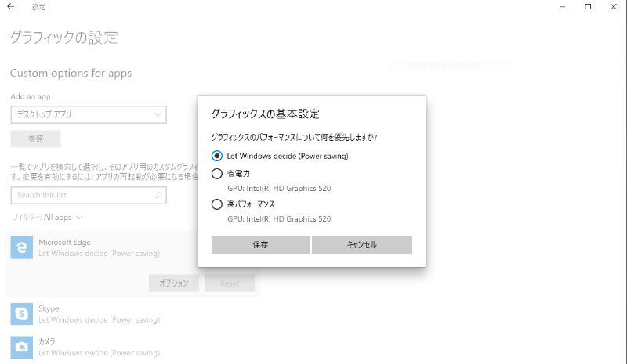Open the デスクトップ アプリ dropdown
Screen dimensions: 627x364
89,114
